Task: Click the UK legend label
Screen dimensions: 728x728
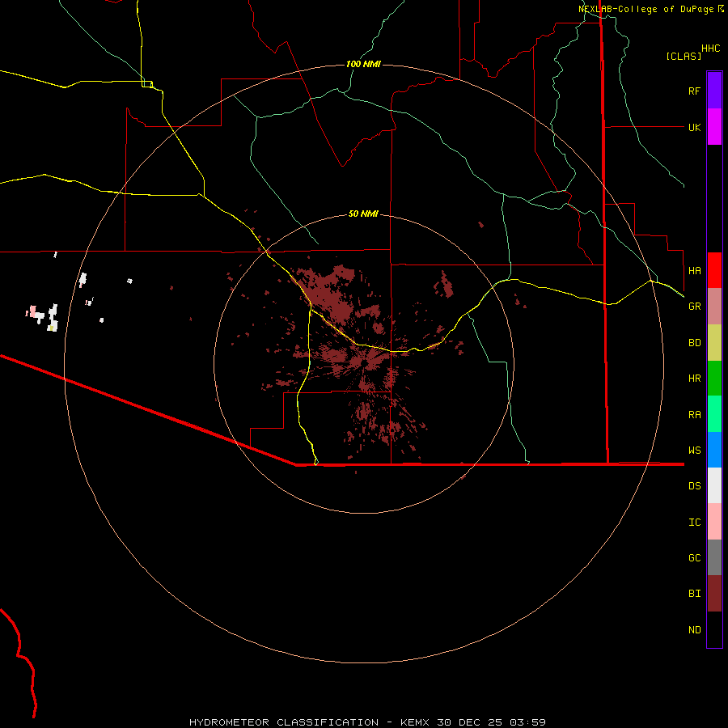Action: [694, 127]
